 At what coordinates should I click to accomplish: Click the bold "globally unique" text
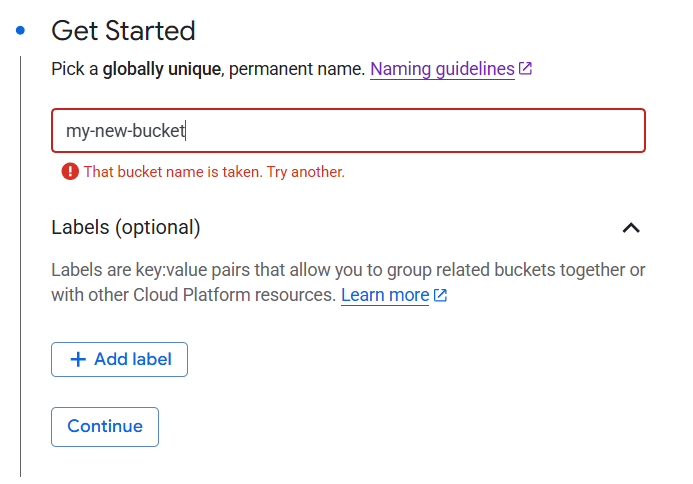(161, 70)
